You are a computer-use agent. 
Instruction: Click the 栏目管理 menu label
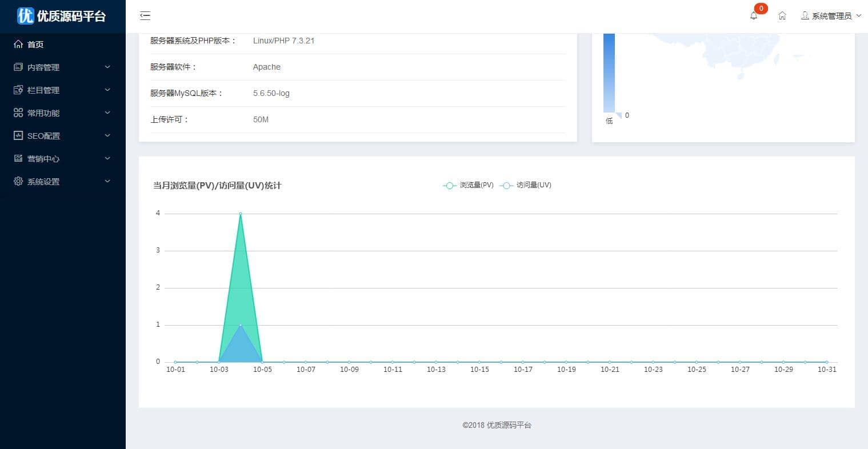[x=43, y=90]
